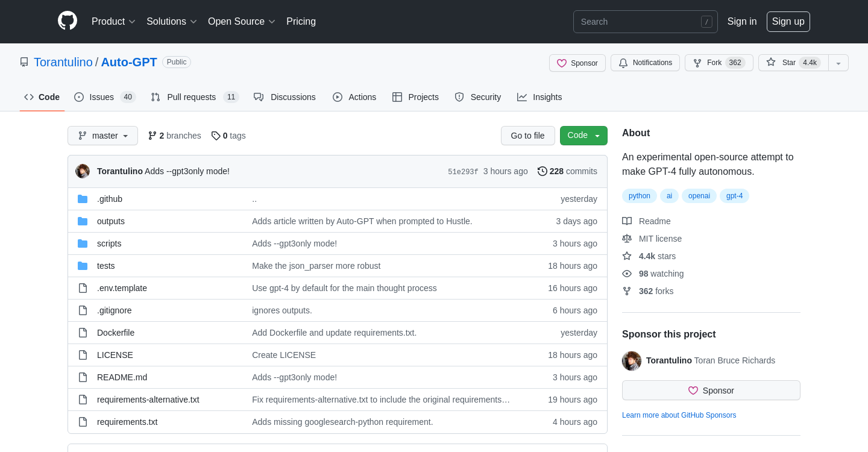The height and width of the screenshot is (452, 868).
Task: Open the .gitignore file
Action: (x=115, y=310)
